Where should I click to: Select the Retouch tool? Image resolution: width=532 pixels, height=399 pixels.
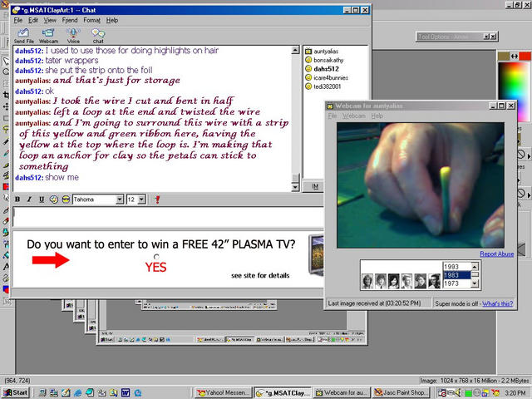6,198
